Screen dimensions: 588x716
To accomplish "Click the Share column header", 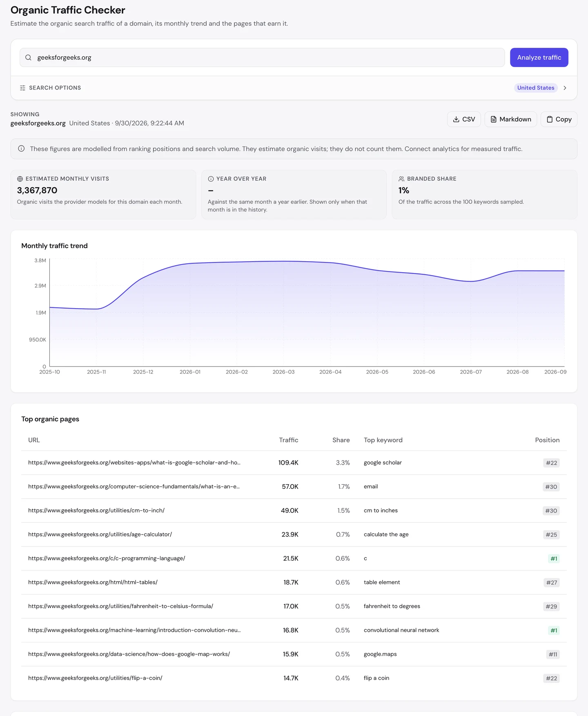I will [341, 440].
